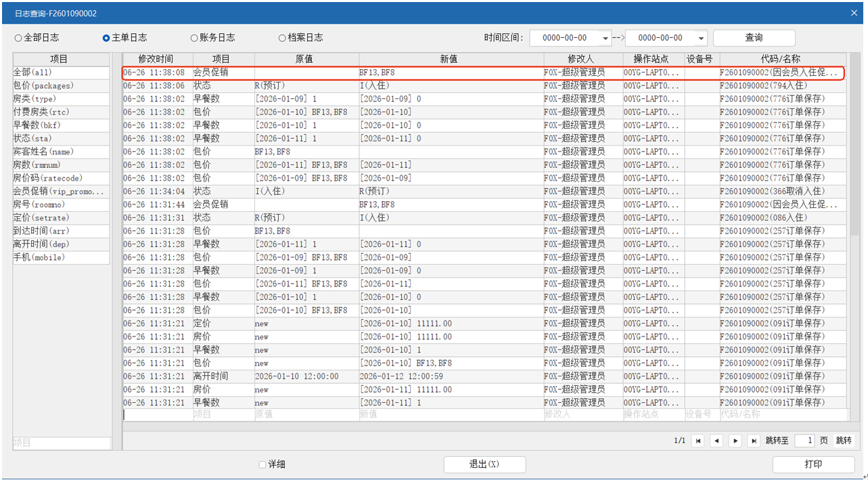Close the 日志查询 window
The height and width of the screenshot is (480, 868).
pos(854,13)
